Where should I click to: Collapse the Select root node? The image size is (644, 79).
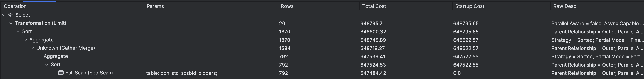point(4,15)
